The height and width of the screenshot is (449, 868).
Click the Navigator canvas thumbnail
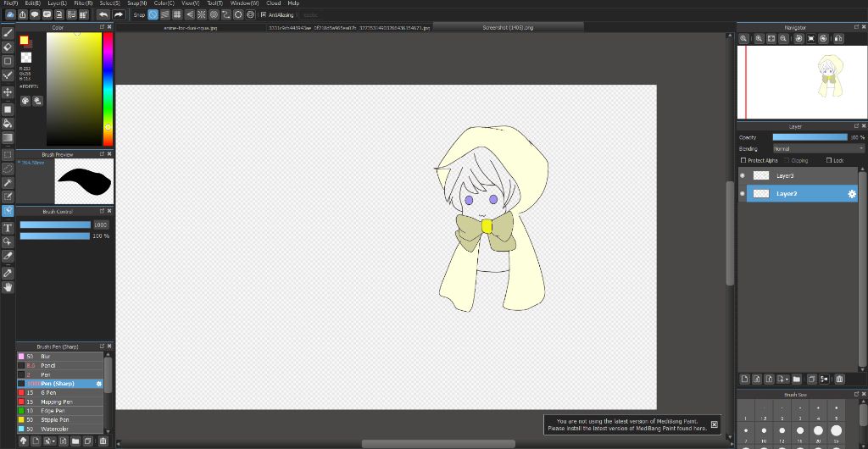click(x=802, y=82)
